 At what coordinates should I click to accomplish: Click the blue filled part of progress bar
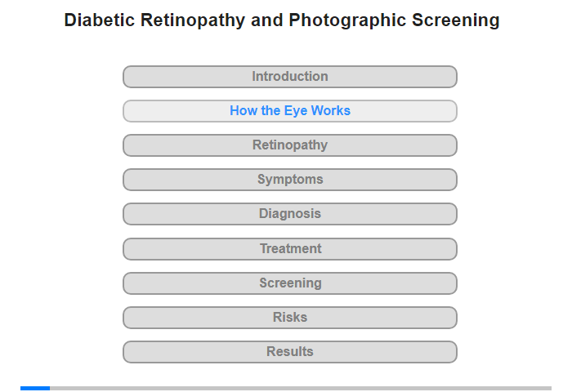click(x=35, y=388)
